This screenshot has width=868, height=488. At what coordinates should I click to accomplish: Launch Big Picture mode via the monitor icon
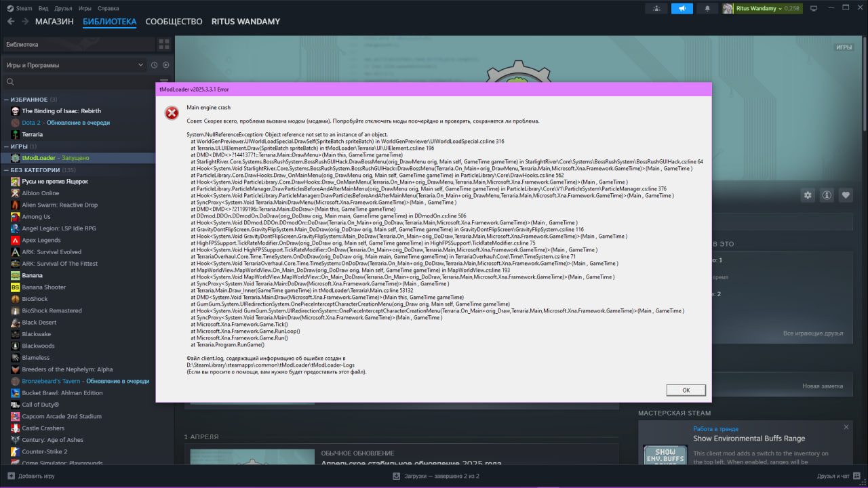tap(814, 8)
